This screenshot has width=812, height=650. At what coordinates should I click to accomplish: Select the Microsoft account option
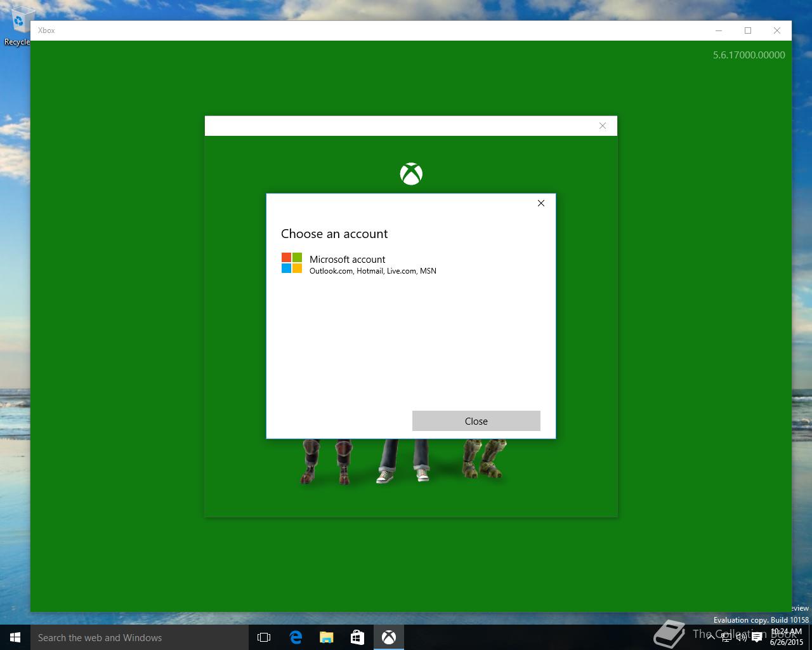(410, 263)
